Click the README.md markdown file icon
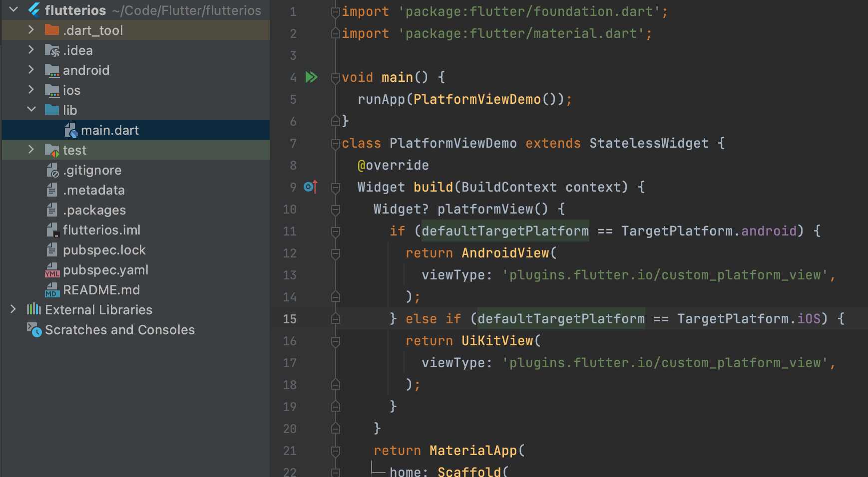 point(52,290)
